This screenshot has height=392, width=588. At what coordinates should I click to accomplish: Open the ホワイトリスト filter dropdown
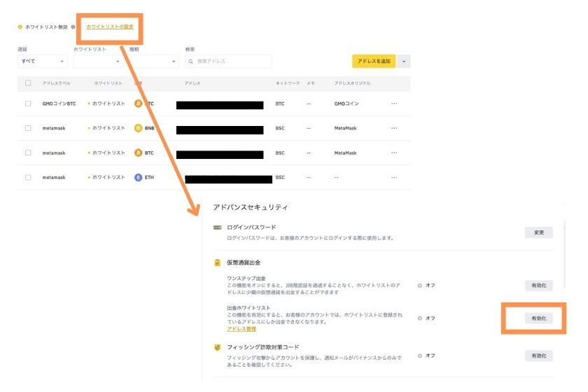[x=98, y=61]
